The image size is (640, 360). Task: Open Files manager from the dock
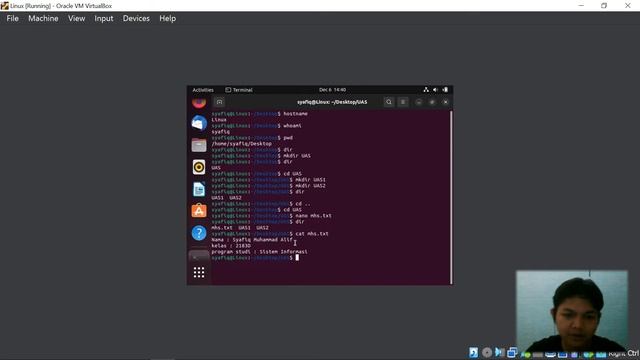(x=199, y=145)
